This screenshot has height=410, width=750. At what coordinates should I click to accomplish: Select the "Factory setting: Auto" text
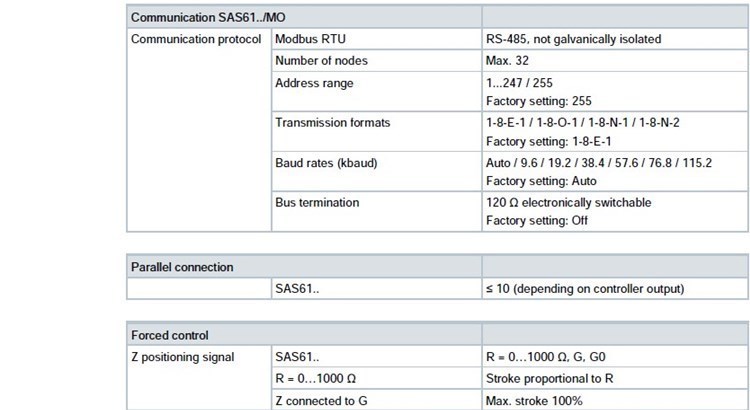coord(541,181)
